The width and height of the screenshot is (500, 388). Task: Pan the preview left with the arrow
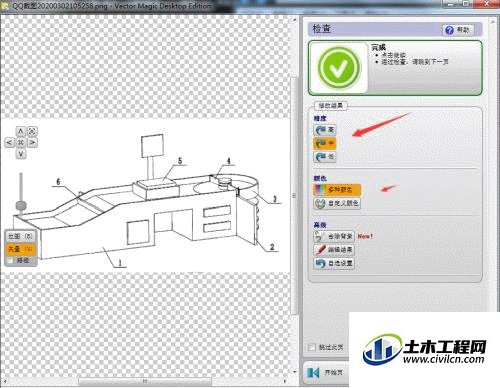click(9, 143)
